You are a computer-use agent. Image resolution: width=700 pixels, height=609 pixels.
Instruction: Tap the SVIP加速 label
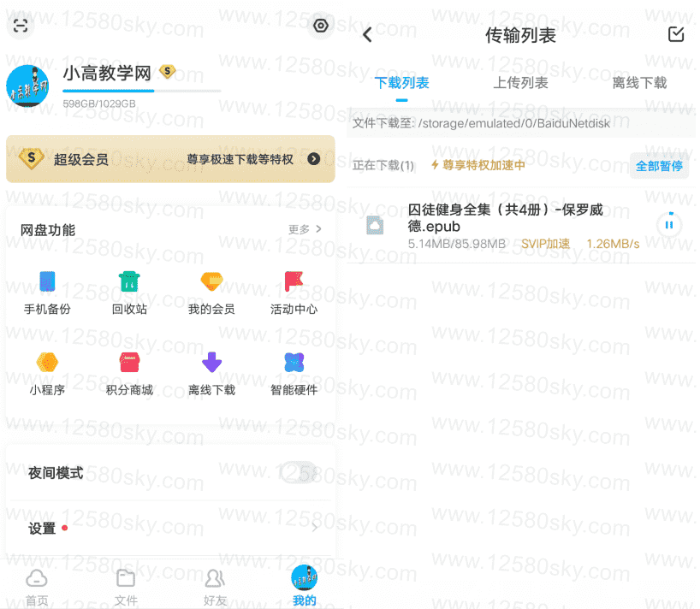545,244
